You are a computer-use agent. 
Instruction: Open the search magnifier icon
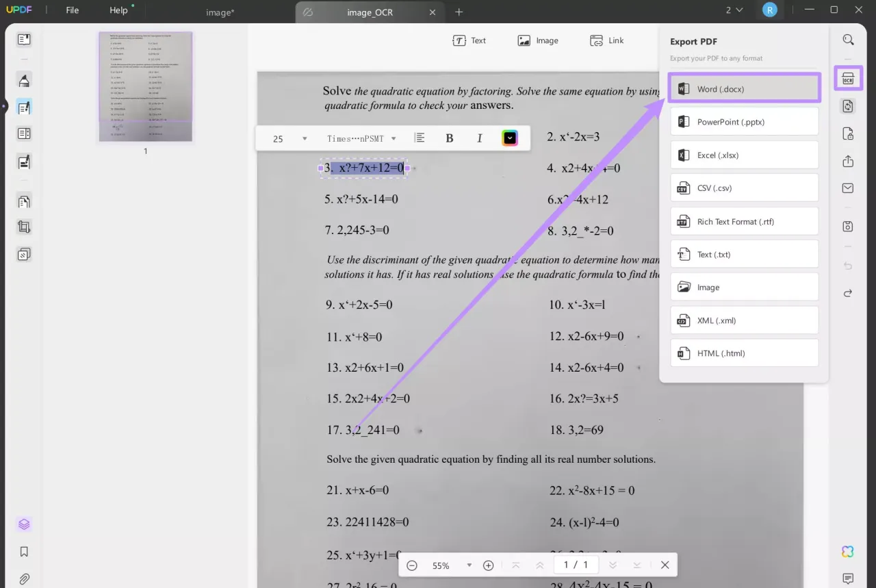848,40
